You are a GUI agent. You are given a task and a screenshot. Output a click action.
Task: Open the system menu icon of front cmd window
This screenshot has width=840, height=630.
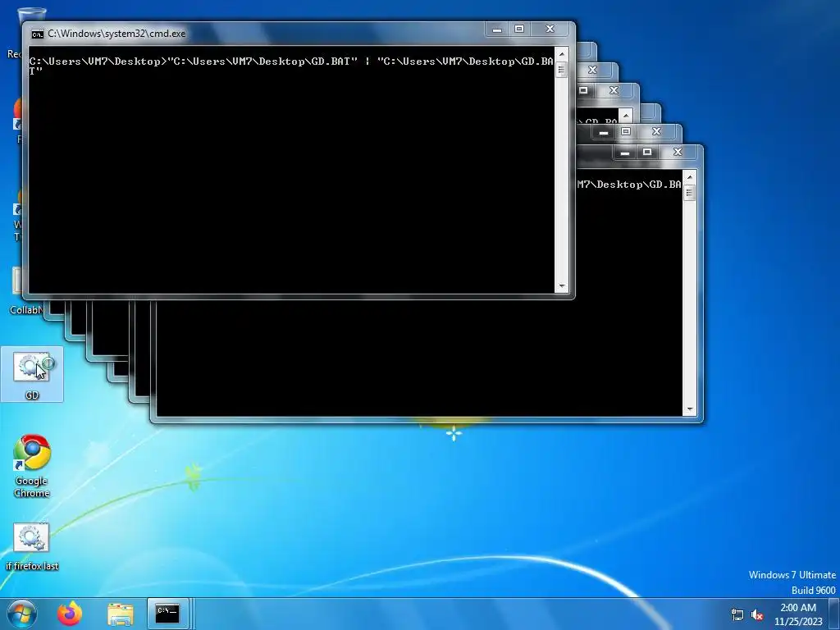38,34
